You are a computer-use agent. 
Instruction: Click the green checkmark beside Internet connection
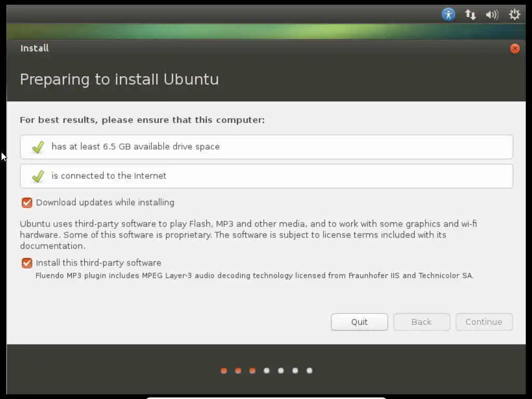click(38, 176)
